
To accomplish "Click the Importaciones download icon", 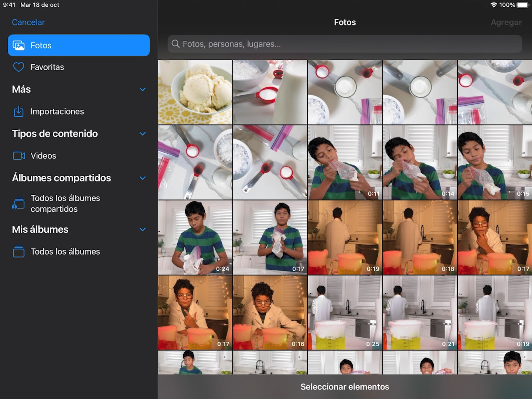I will tap(18, 111).
